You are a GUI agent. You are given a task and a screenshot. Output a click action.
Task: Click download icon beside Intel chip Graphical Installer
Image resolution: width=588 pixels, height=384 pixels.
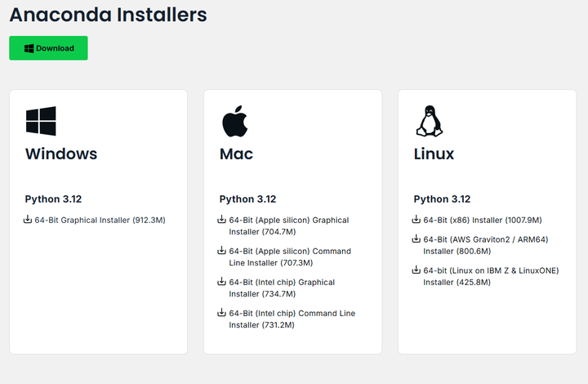[x=222, y=282]
